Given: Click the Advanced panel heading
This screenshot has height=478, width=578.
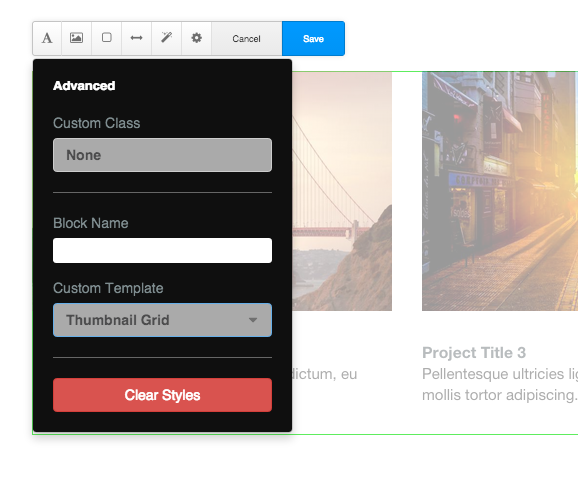Looking at the screenshot, I should click(x=84, y=86).
